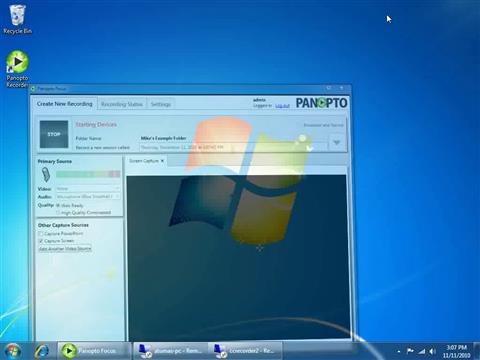Open the Audio source dropdown
The height and width of the screenshot is (360, 480).
pos(88,196)
